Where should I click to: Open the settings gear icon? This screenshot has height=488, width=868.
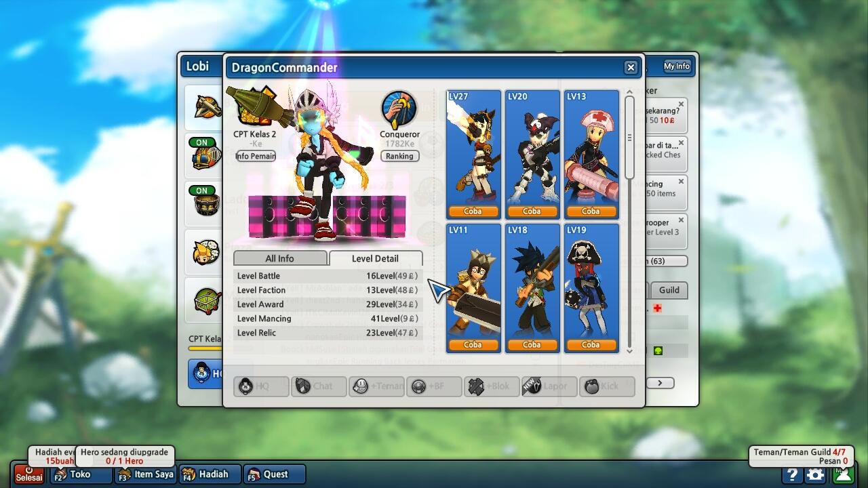(x=816, y=475)
